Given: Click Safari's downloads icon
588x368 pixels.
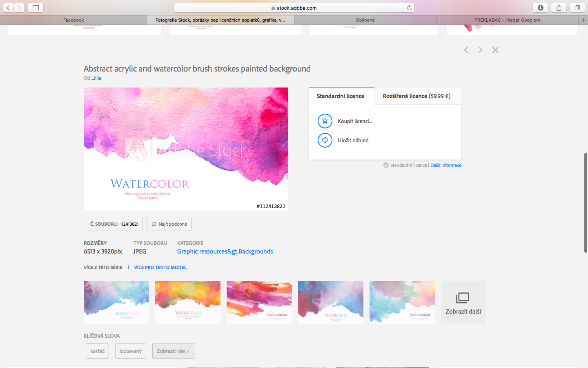Looking at the screenshot, I should click(x=540, y=8).
